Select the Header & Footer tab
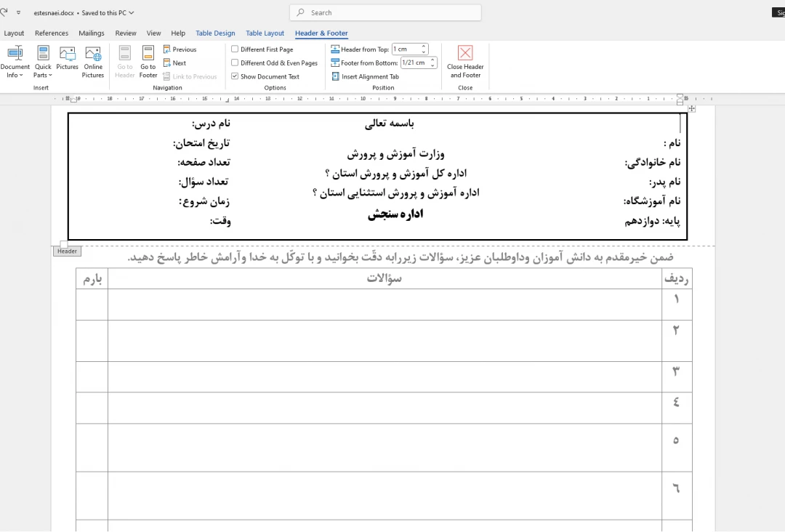The width and height of the screenshot is (785, 532). tap(321, 33)
